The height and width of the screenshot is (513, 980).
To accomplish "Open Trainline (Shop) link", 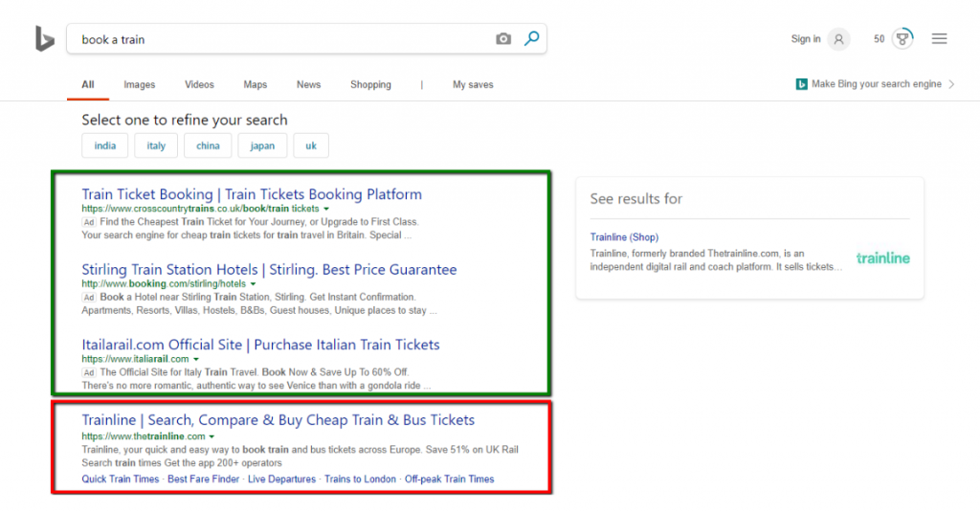I will [x=624, y=237].
